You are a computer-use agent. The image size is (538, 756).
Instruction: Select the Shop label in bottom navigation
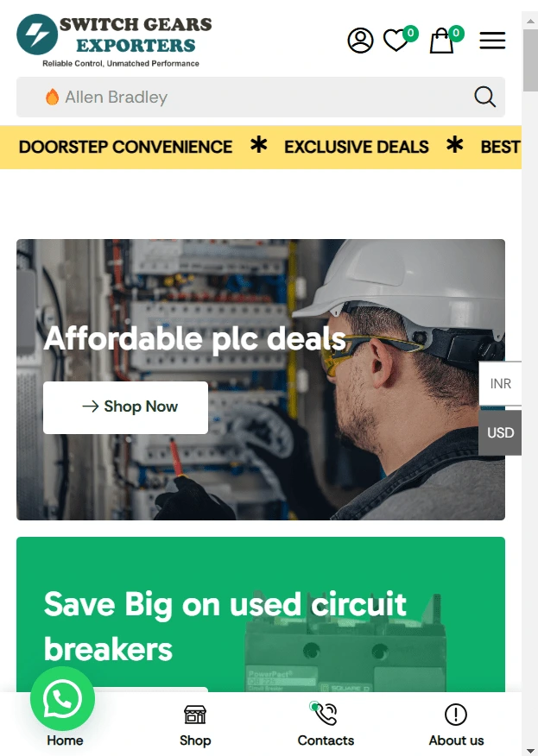tap(195, 740)
